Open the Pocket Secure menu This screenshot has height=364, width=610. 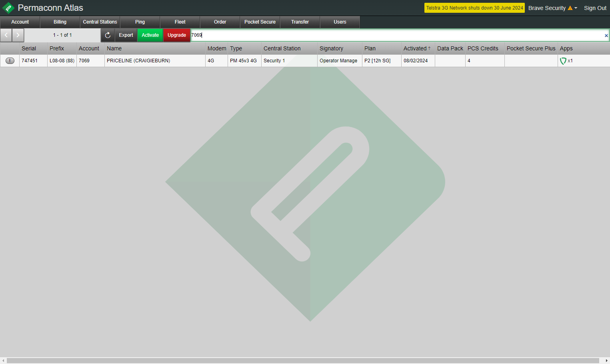coord(260,22)
